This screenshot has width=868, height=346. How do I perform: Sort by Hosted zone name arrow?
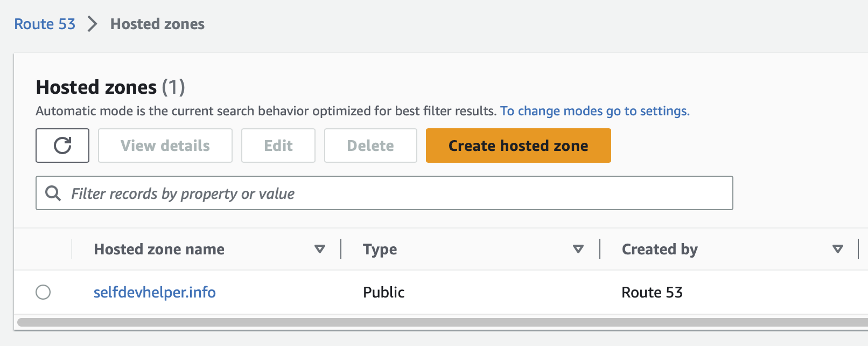click(320, 249)
